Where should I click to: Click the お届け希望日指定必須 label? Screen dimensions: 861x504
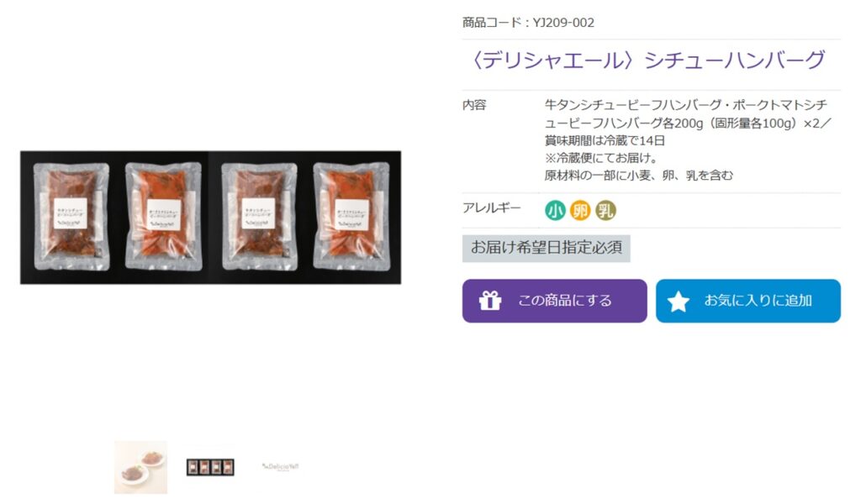(547, 248)
